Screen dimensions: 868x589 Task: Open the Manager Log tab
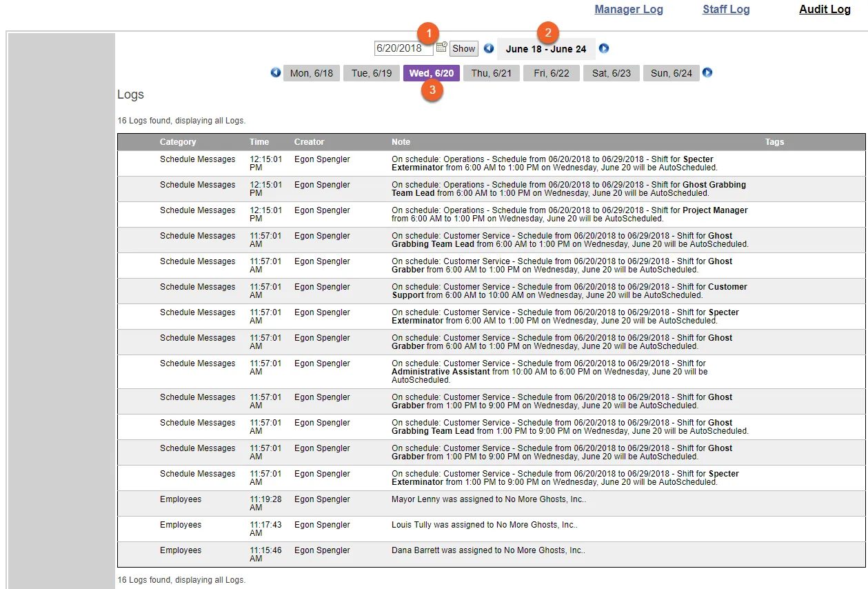point(629,9)
